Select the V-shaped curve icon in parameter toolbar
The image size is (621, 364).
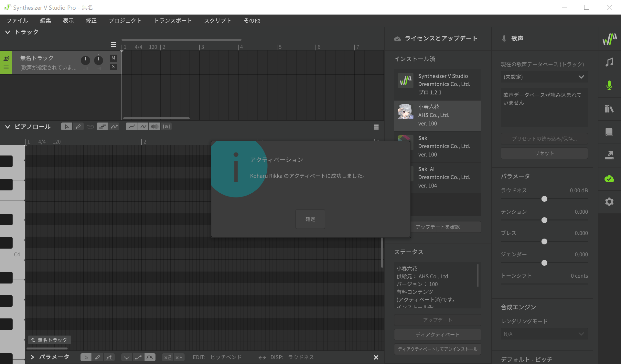127,357
